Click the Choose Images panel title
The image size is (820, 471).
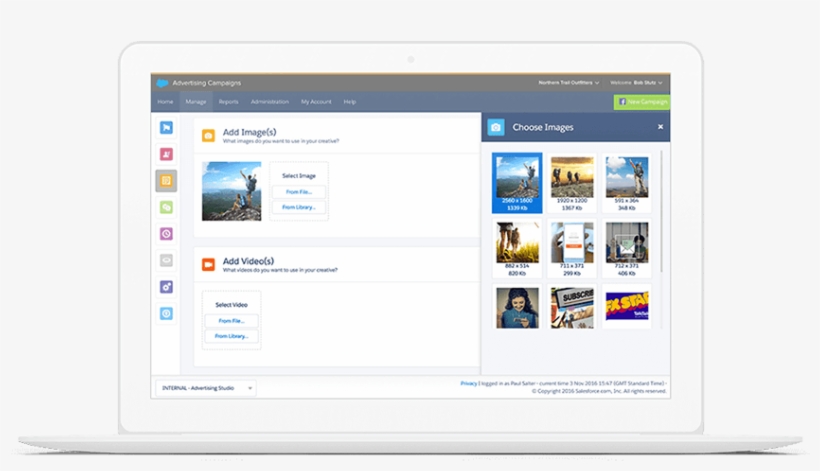[x=543, y=127]
